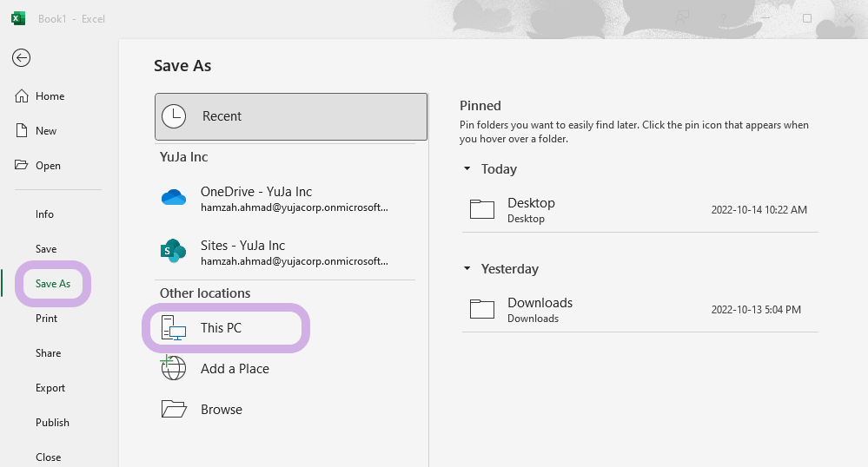Collapse the Yesterday group arrow
This screenshot has height=467, width=868.
point(467,268)
